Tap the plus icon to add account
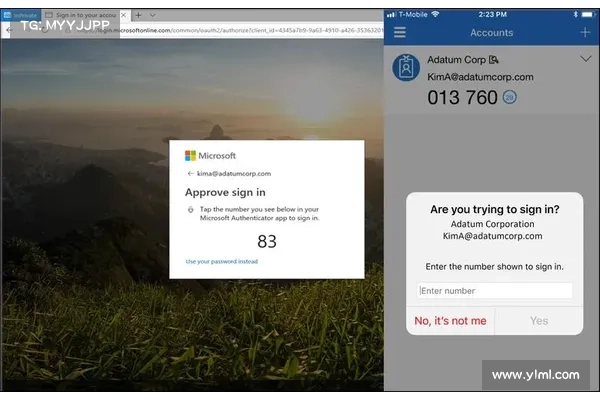 click(x=585, y=32)
